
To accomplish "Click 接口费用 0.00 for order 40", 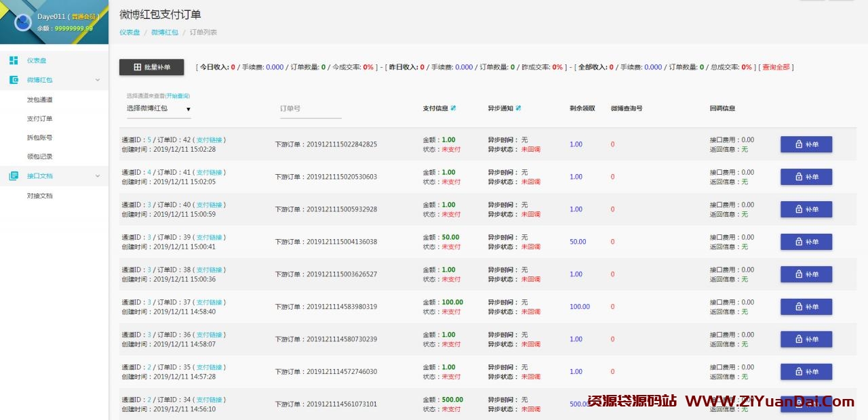I will click(732, 205).
